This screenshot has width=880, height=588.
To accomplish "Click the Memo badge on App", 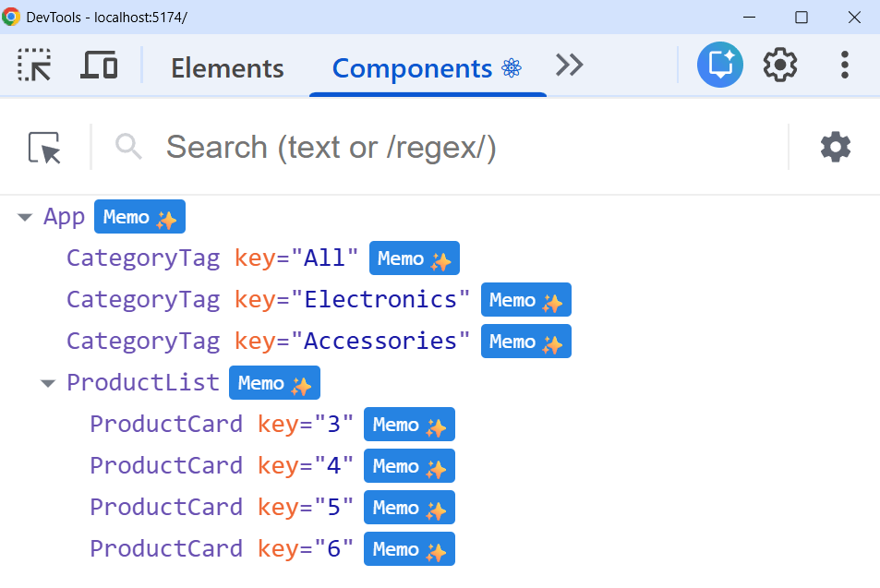I will 139,216.
